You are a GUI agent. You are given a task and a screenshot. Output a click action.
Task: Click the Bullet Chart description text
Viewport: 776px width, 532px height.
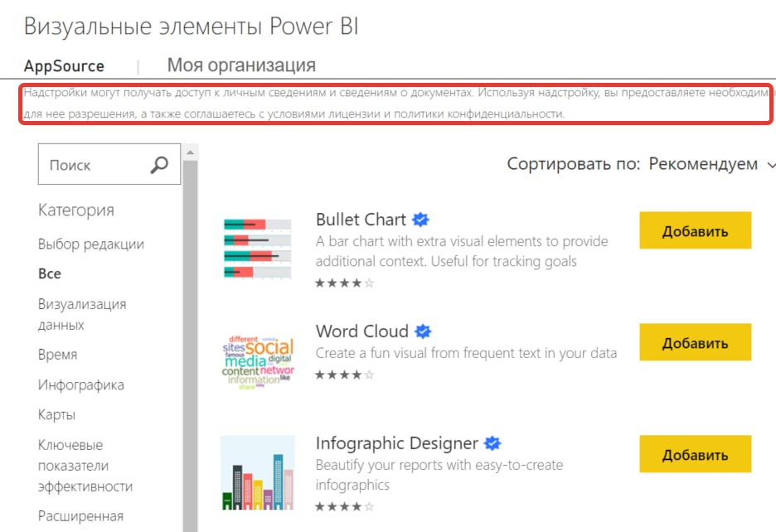[462, 251]
